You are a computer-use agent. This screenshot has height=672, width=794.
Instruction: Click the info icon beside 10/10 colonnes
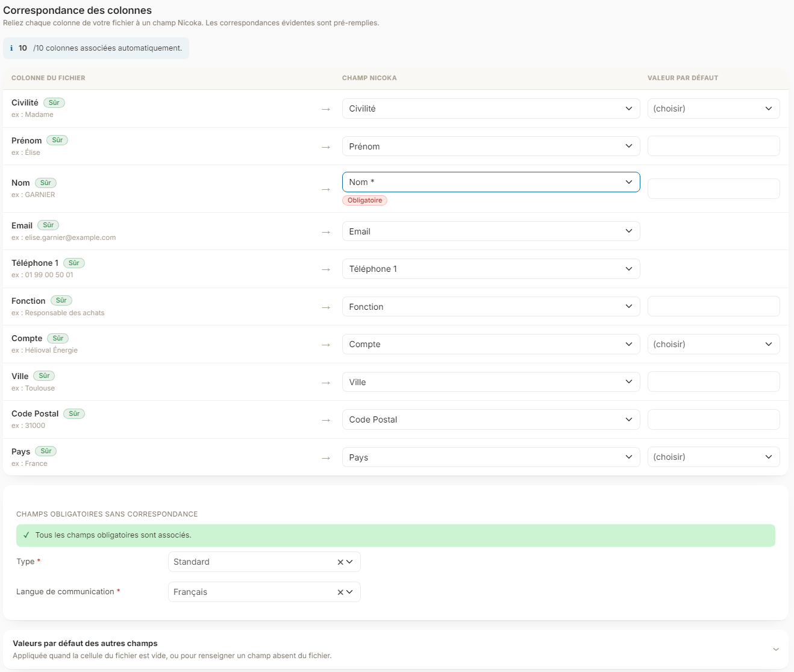(x=11, y=48)
